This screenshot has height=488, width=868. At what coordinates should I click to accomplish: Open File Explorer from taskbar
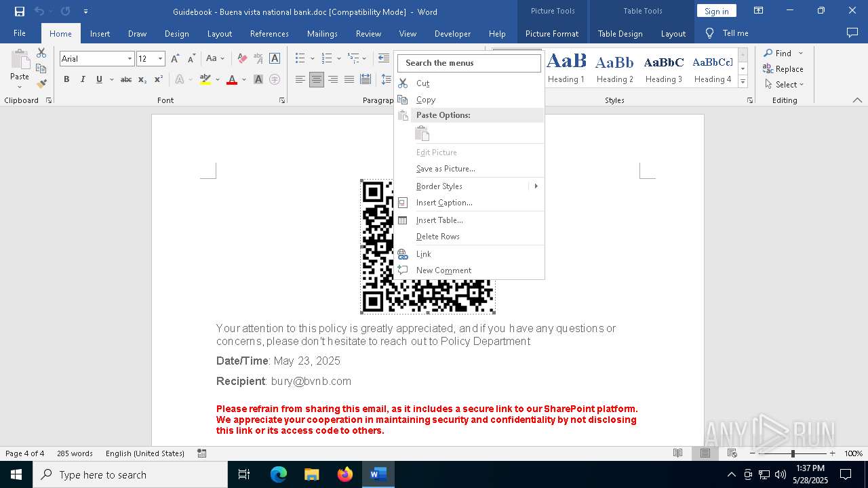click(311, 474)
